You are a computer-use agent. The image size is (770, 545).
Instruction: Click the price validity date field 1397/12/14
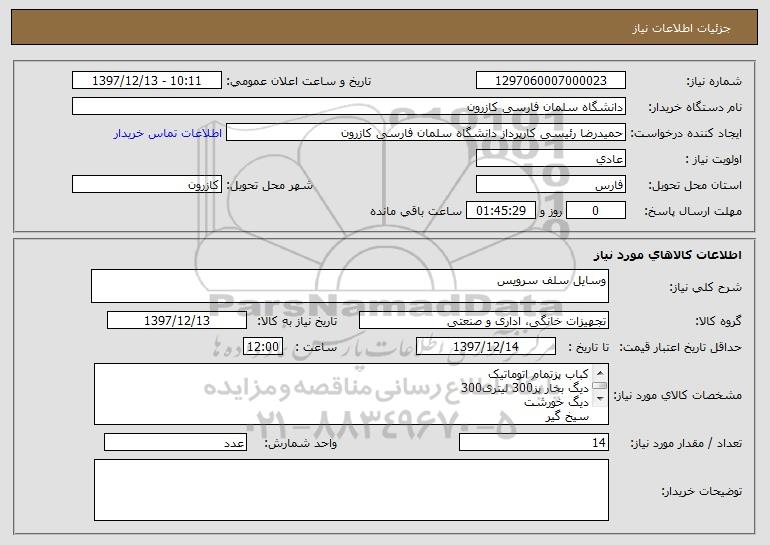coord(486,347)
